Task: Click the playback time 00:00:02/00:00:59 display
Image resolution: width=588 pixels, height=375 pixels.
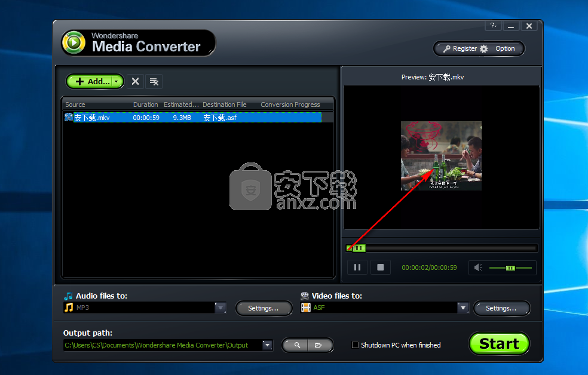Action: [430, 268]
